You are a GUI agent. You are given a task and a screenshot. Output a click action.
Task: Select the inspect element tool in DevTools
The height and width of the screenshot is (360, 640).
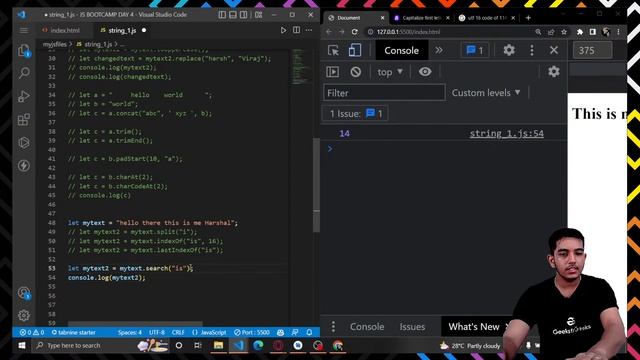(x=333, y=50)
